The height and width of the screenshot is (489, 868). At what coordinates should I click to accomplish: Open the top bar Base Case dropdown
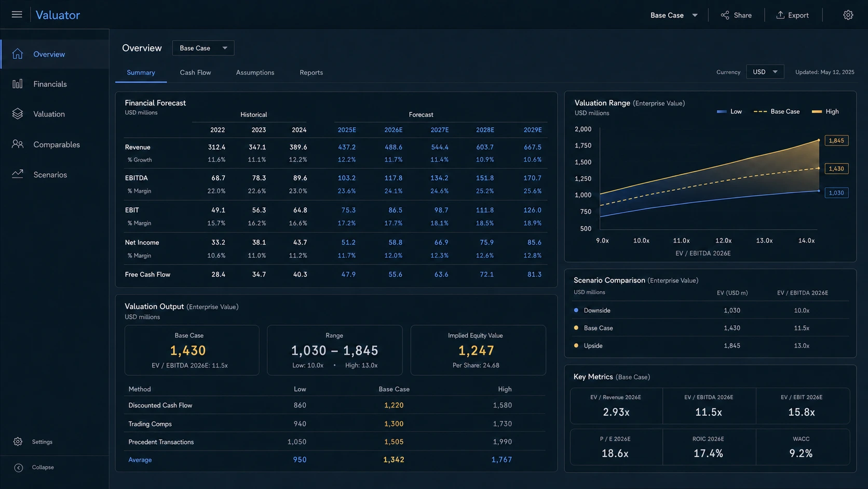(674, 15)
